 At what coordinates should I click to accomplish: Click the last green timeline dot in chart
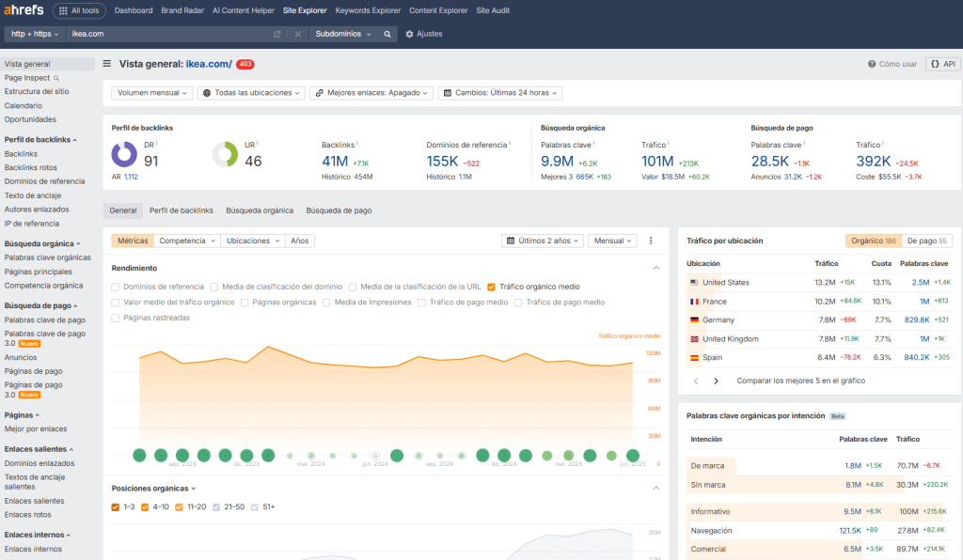pos(633,455)
